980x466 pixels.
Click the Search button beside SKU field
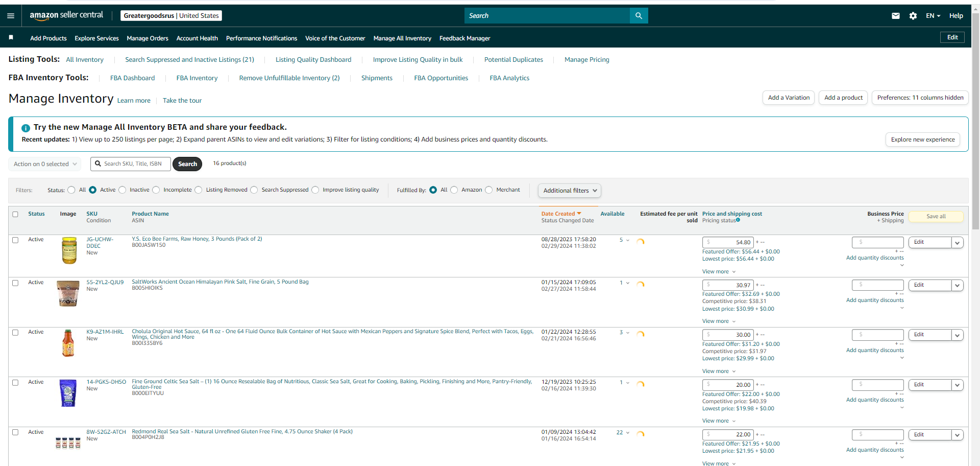[187, 164]
